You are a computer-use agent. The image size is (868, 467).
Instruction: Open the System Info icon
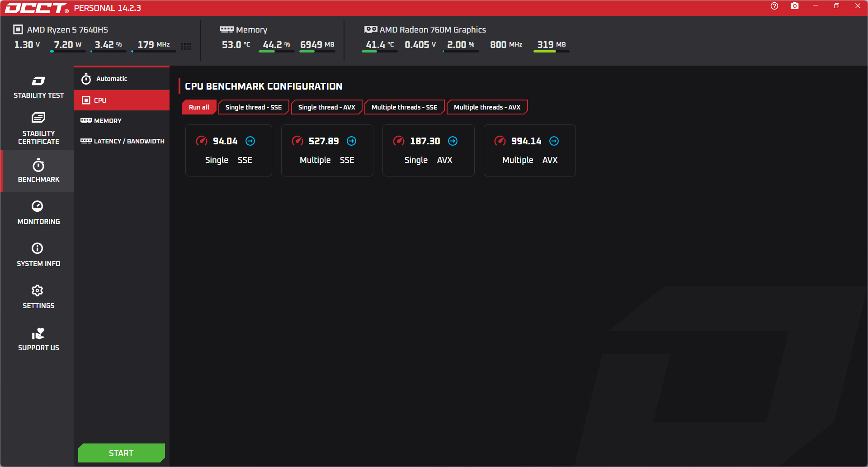pyautogui.click(x=38, y=248)
